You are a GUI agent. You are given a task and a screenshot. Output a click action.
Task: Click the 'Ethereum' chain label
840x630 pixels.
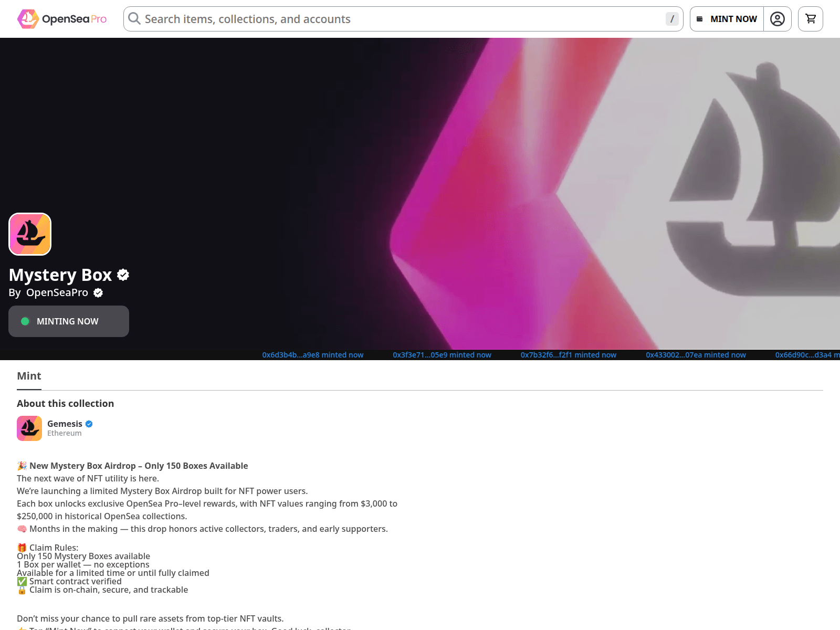pyautogui.click(x=65, y=433)
